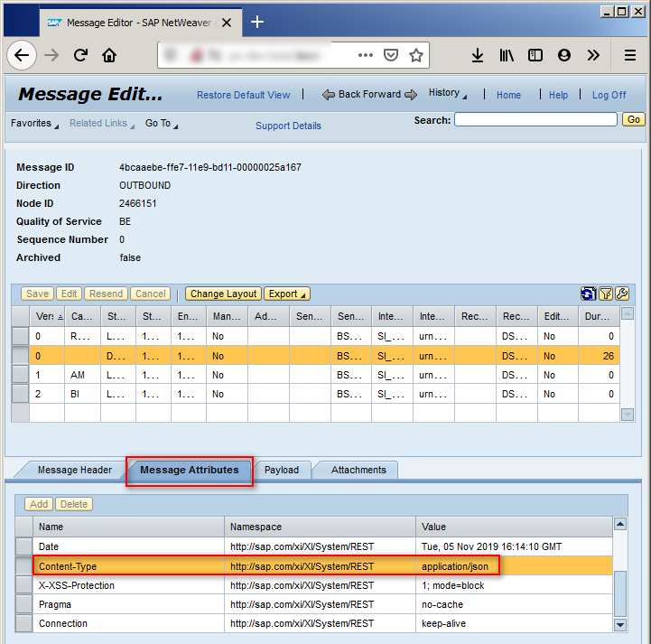Screen dimensions: 651x644
Task: Click the attributes table scrollbar thumb
Action: [x=620, y=593]
